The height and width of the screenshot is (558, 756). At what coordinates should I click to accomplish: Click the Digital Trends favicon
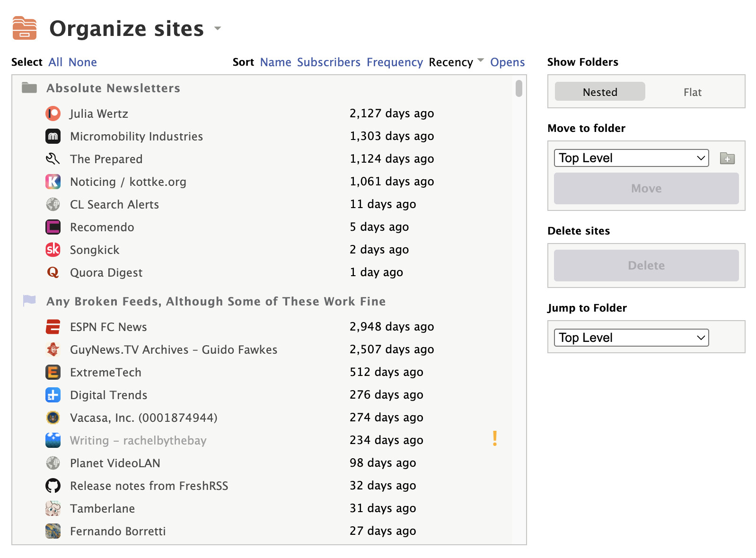53,395
